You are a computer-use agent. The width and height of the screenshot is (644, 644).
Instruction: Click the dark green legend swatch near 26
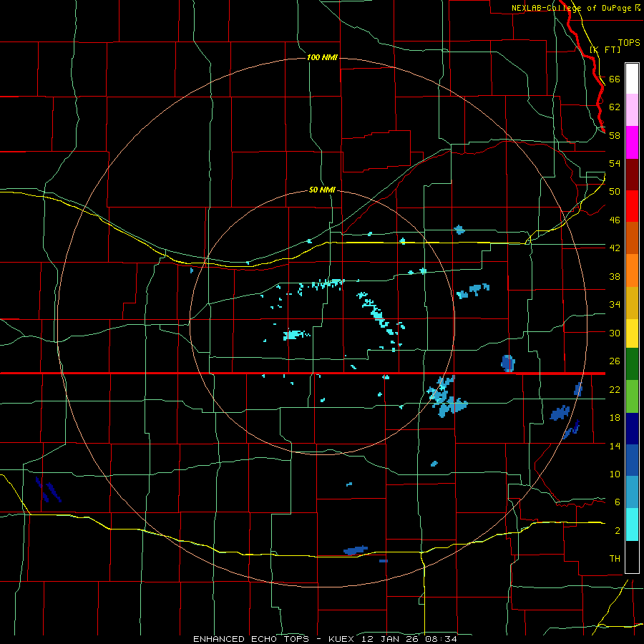pyautogui.click(x=632, y=364)
